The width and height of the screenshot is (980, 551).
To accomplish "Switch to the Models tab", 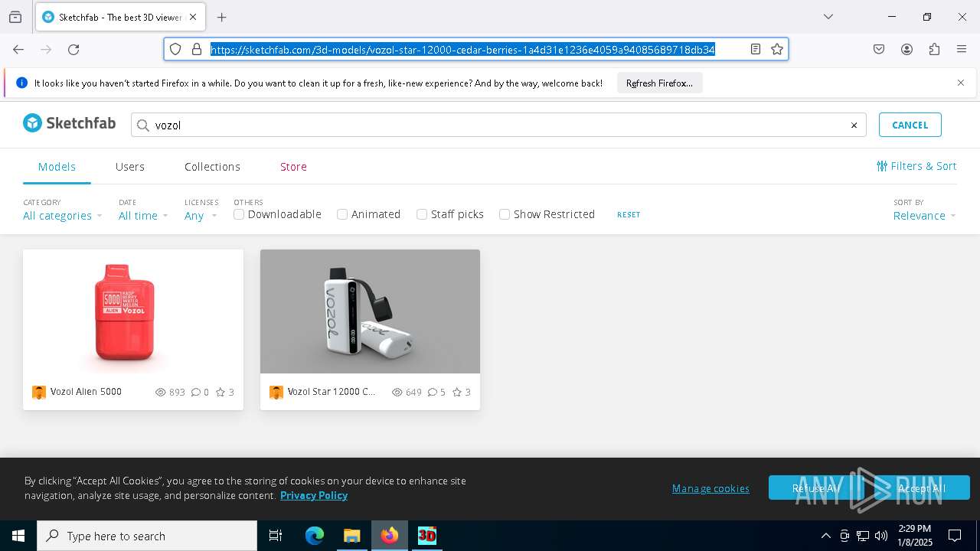I will (57, 167).
